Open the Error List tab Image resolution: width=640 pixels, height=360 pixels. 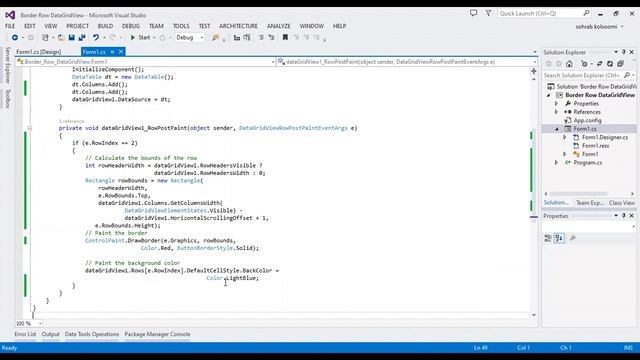pyautogui.click(x=25, y=334)
